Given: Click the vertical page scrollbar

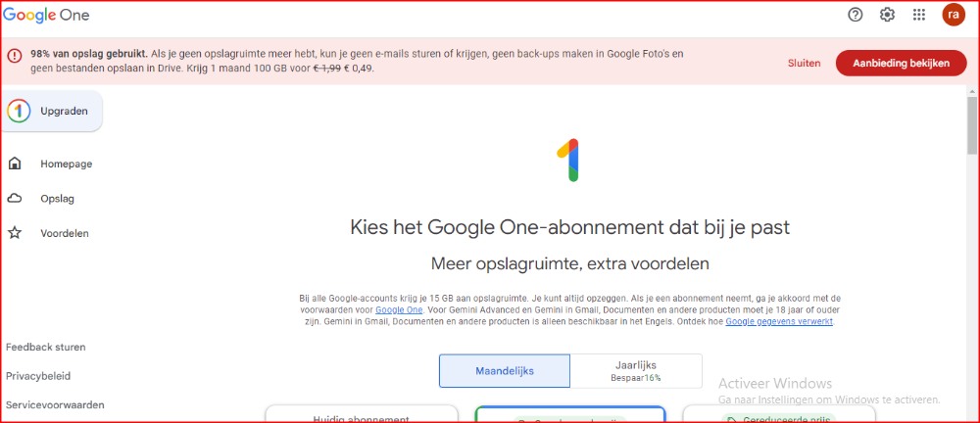Looking at the screenshot, I should (x=972, y=125).
